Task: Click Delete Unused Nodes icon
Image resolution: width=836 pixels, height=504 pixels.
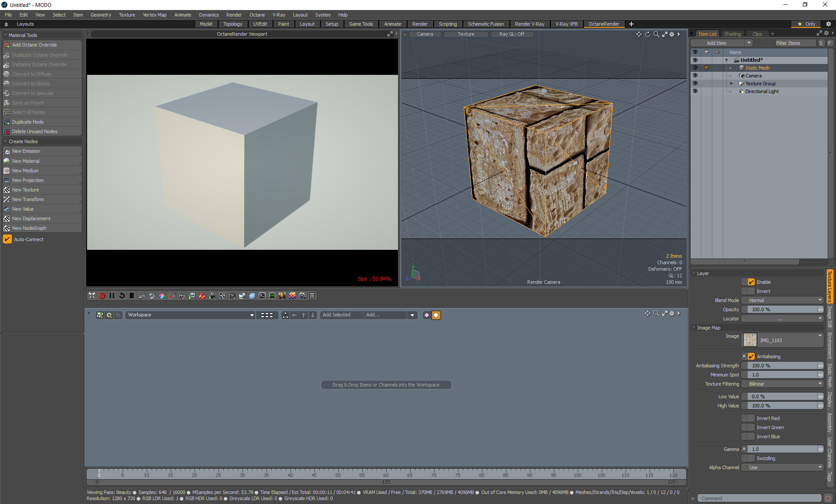Action: tap(7, 131)
